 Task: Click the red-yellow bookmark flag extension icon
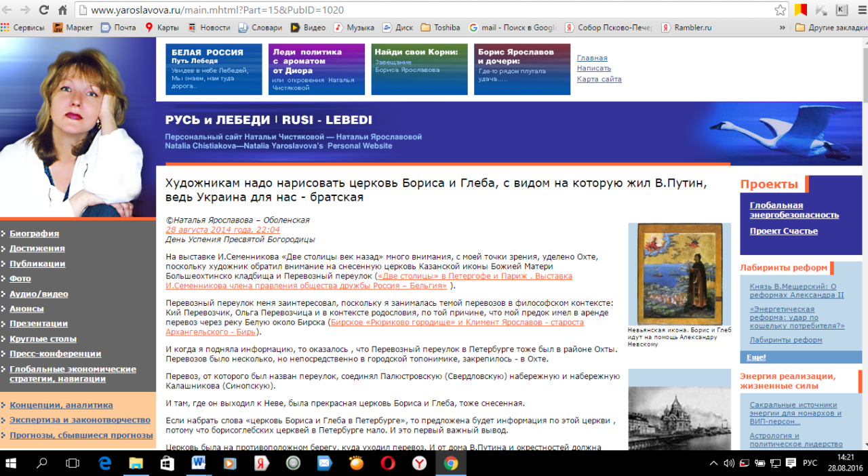click(802, 10)
